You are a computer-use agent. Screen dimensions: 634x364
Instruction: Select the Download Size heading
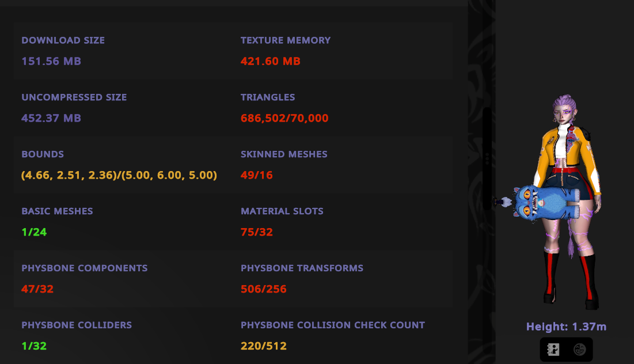coord(63,40)
